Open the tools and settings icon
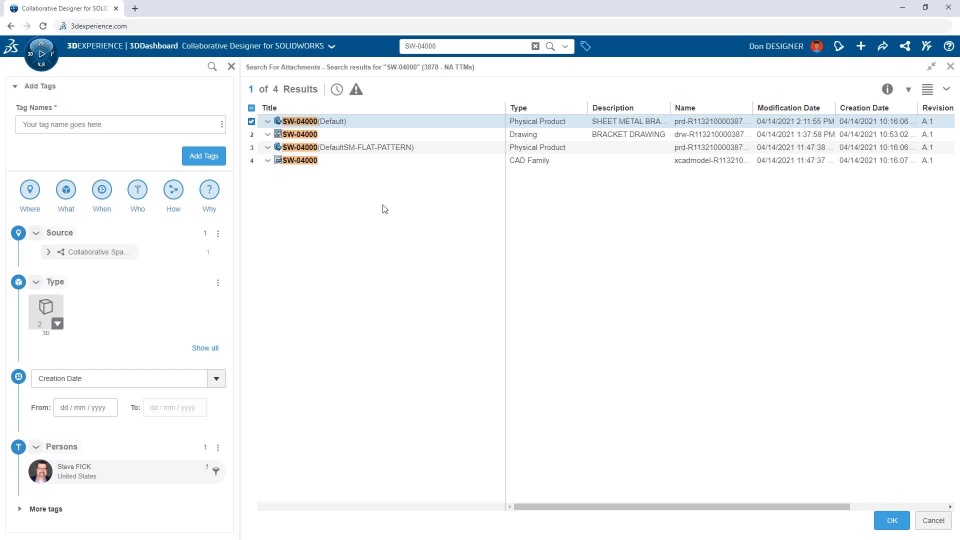The height and width of the screenshot is (540, 960). (926, 46)
